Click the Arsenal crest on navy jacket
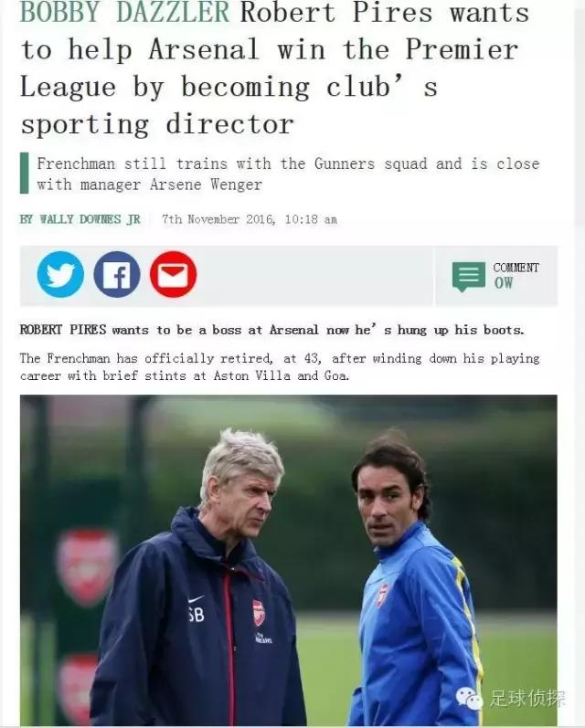Screen dimensions: 585x728 [x=259, y=612]
